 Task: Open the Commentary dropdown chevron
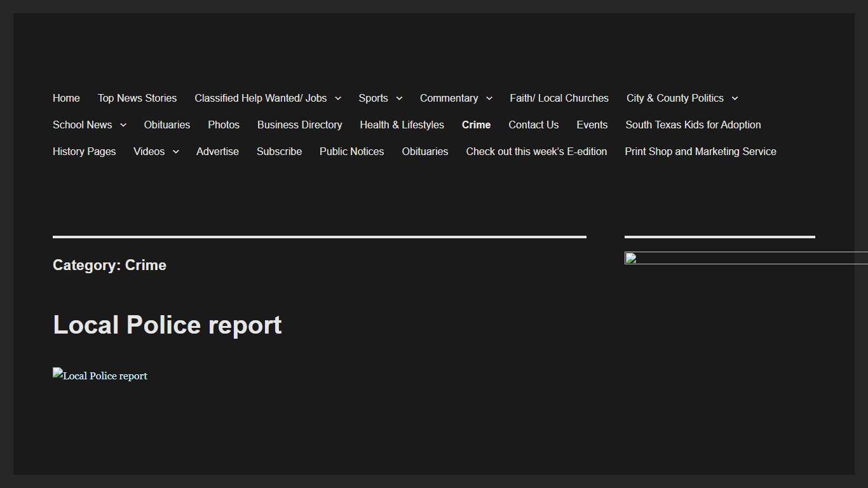click(489, 98)
